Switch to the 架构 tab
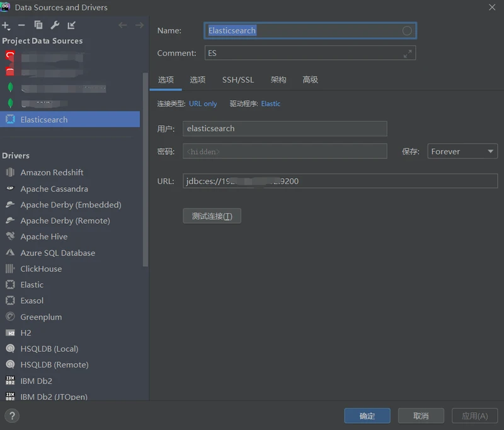The width and height of the screenshot is (504, 430). (278, 80)
